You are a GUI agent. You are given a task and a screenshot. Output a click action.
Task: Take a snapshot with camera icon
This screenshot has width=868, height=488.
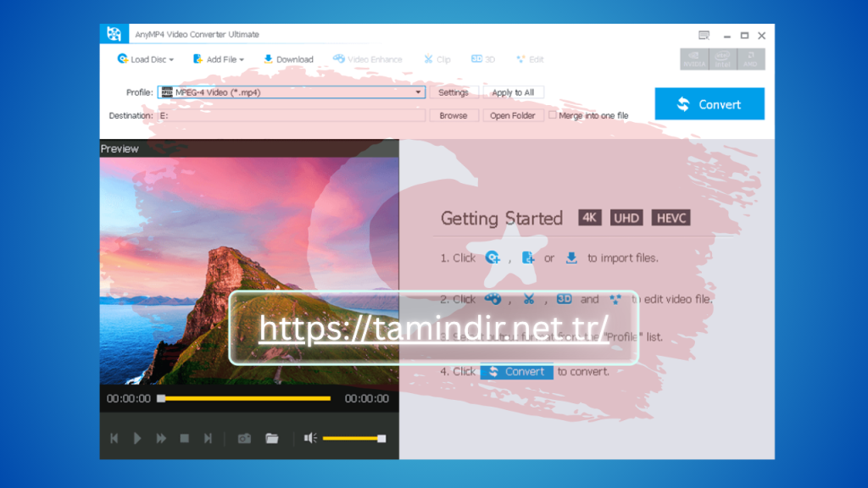coord(244,438)
